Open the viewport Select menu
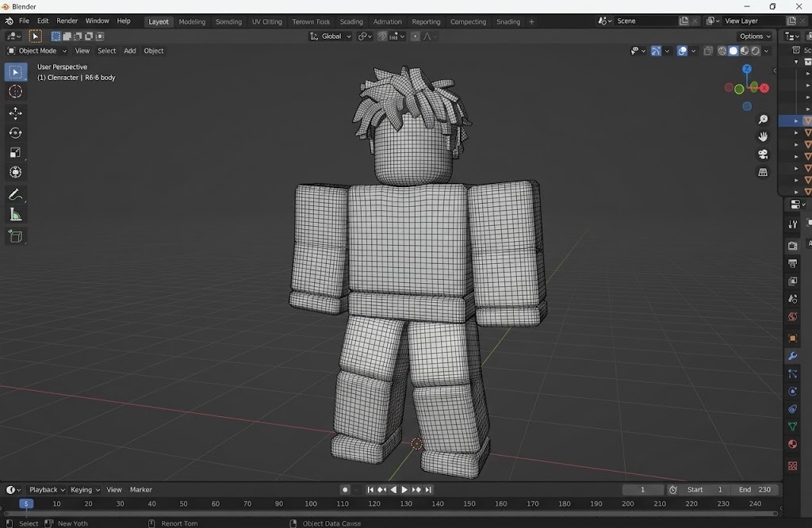Viewport: 812px width, 528px height. coord(107,51)
